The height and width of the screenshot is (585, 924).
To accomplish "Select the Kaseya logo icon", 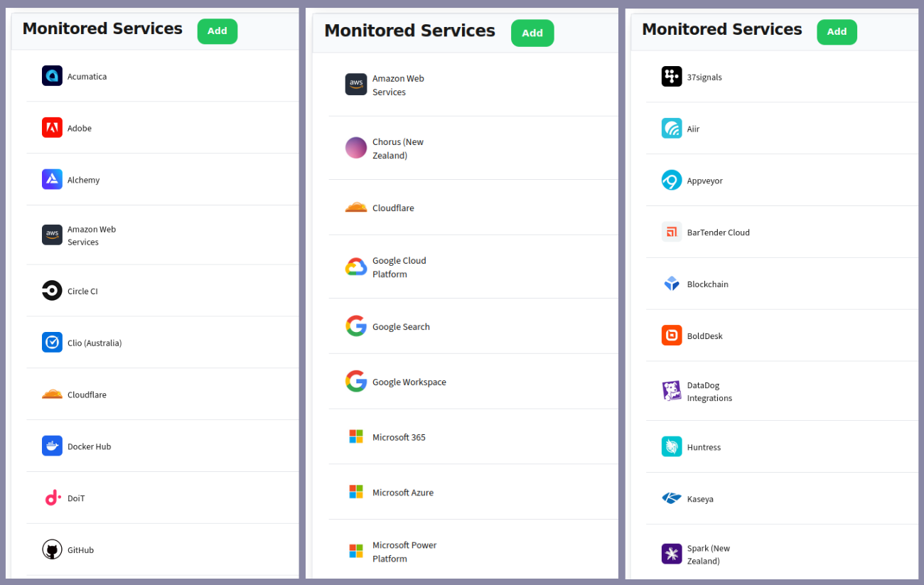I will [672, 499].
